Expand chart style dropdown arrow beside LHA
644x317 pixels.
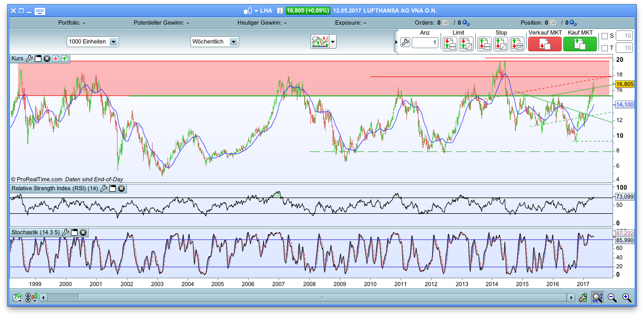pyautogui.click(x=256, y=11)
